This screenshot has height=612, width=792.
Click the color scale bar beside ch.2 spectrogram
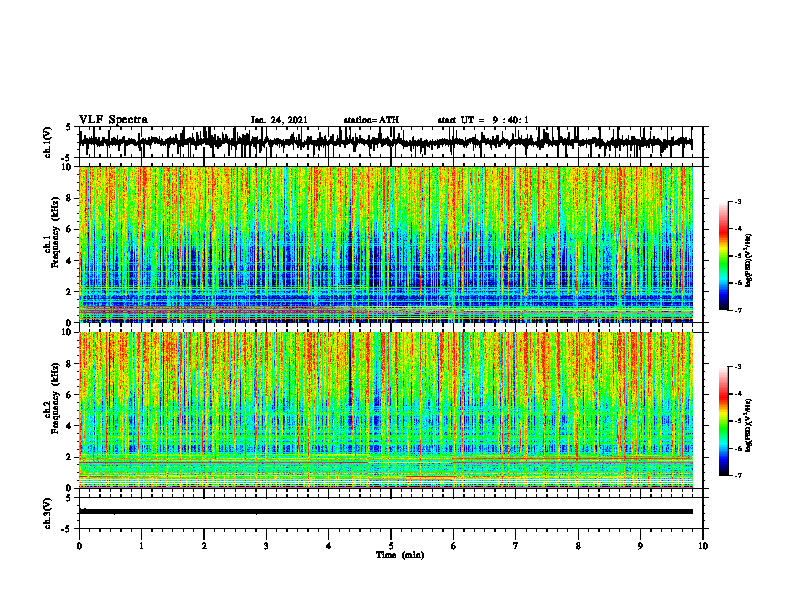tap(723, 421)
